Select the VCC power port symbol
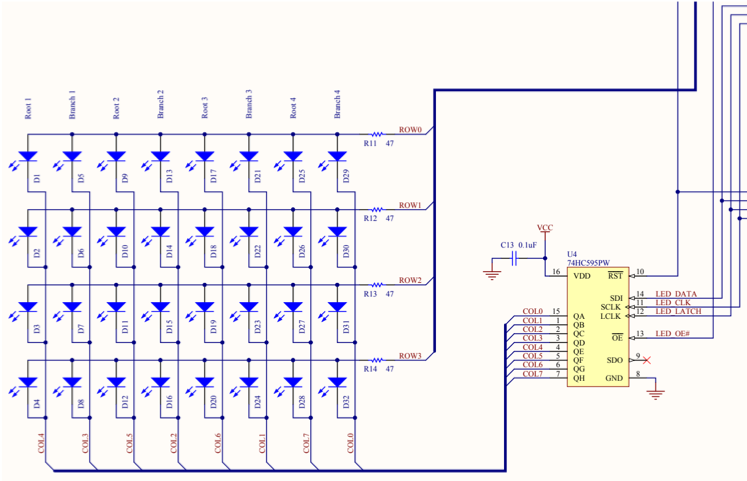The width and height of the screenshot is (747, 481). [x=545, y=230]
